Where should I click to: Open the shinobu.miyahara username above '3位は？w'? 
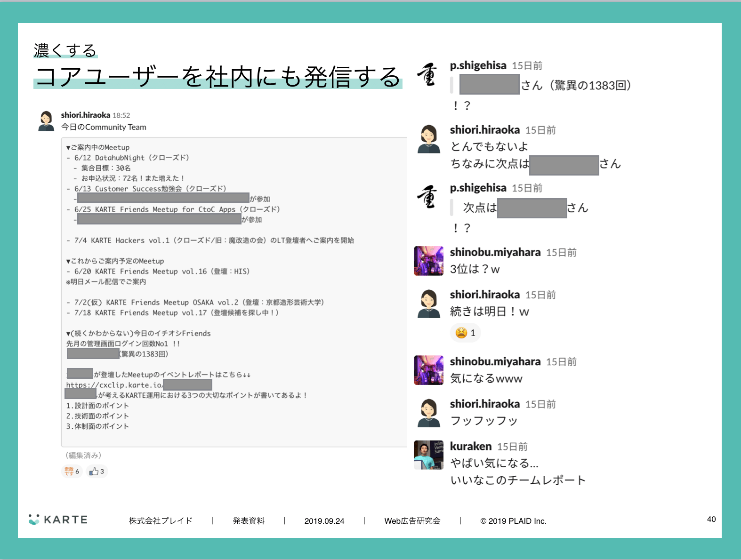click(x=495, y=252)
